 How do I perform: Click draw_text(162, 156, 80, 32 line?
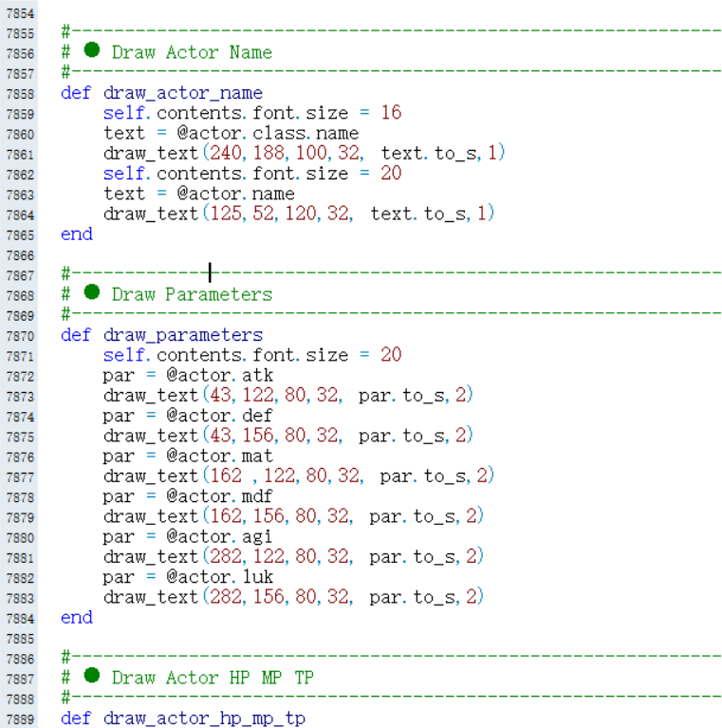pos(293,516)
